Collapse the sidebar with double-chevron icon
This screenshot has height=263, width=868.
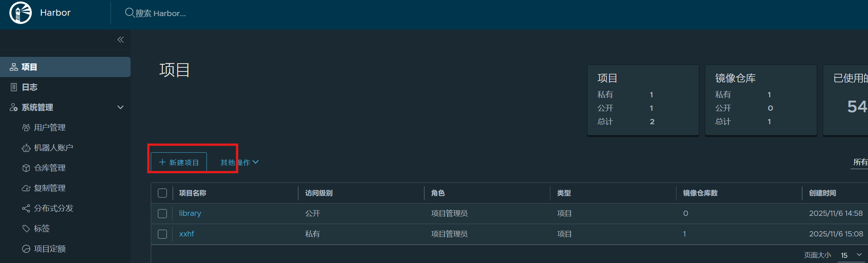tap(120, 40)
